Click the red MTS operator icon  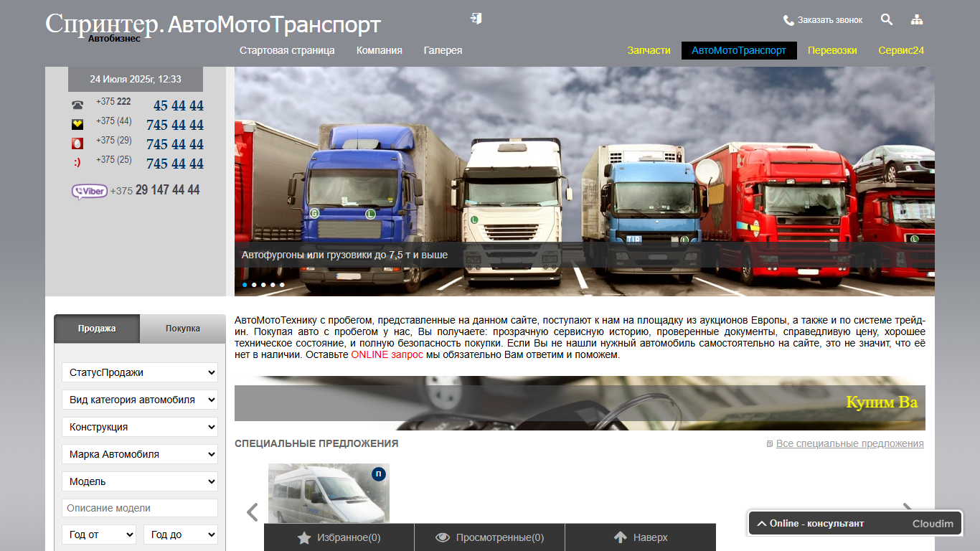pyautogui.click(x=77, y=143)
